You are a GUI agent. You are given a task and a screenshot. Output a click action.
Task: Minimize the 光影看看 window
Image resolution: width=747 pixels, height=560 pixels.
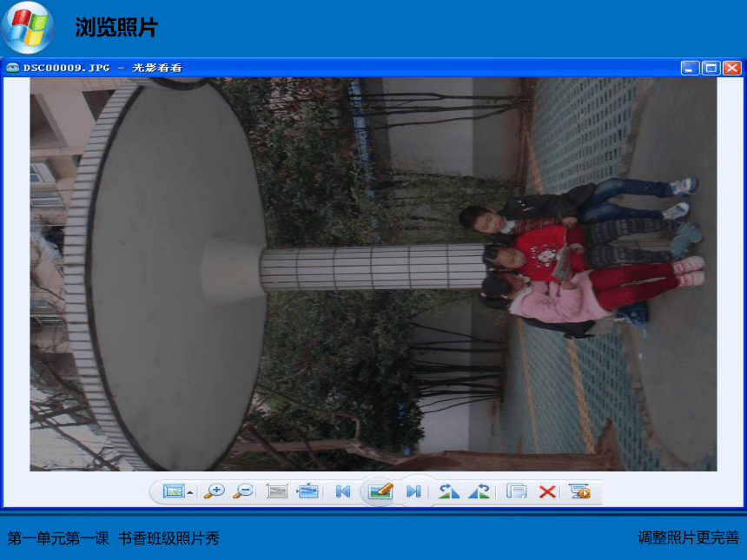(x=690, y=68)
